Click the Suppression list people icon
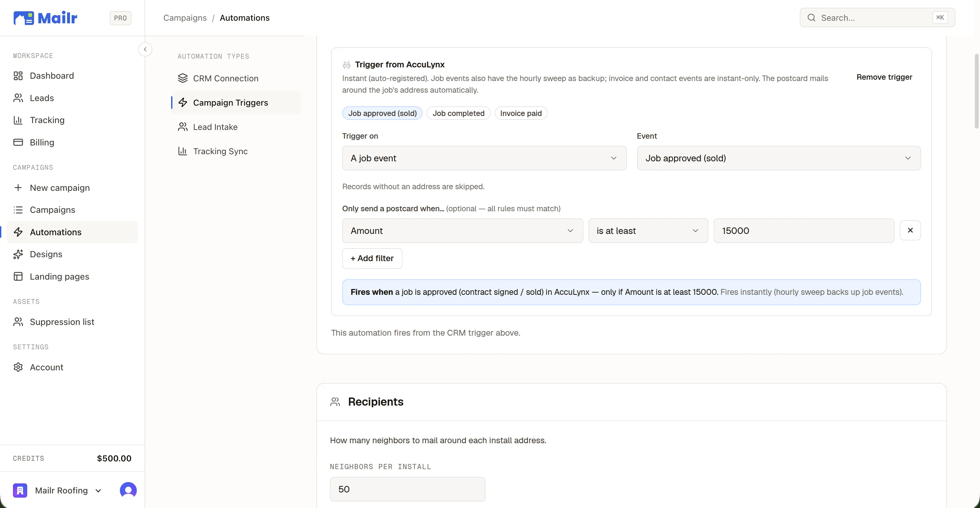The image size is (980, 508). [x=18, y=322]
